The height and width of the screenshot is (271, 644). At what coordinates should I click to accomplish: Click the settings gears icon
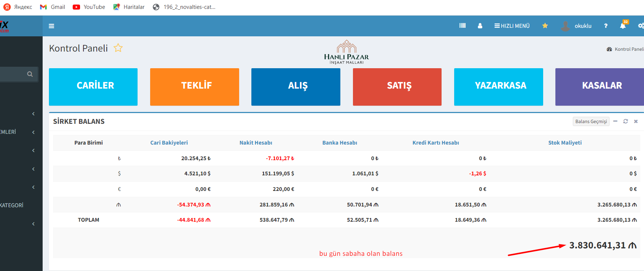pyautogui.click(x=640, y=26)
